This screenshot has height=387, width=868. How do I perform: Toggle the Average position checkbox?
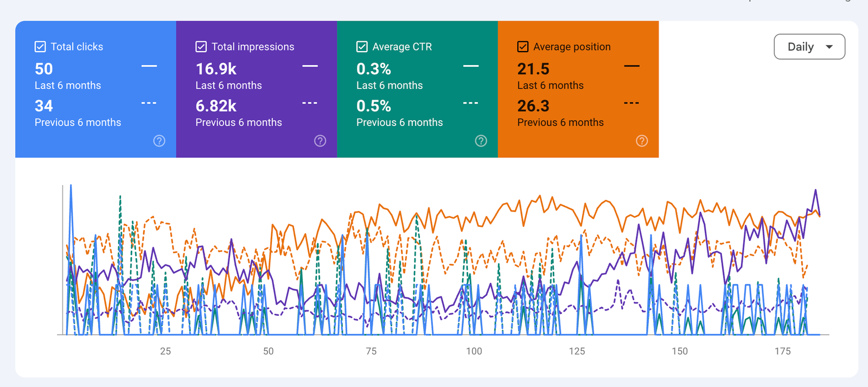(523, 47)
